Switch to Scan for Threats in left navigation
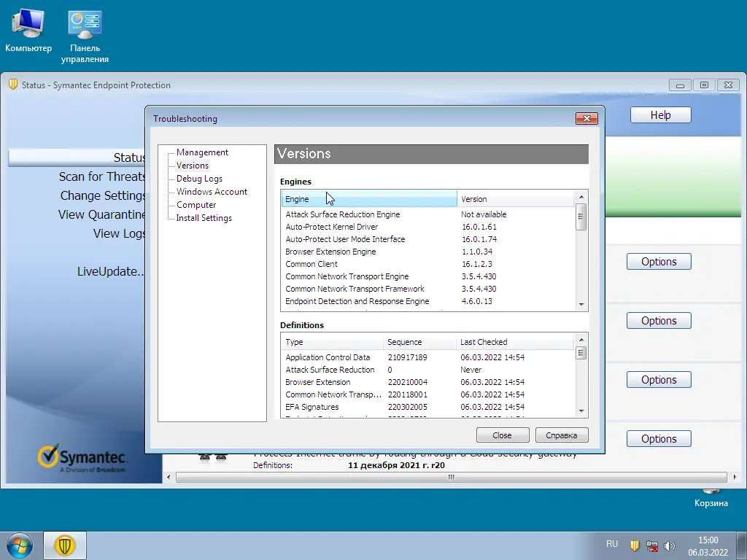The height and width of the screenshot is (560, 747). tap(102, 176)
